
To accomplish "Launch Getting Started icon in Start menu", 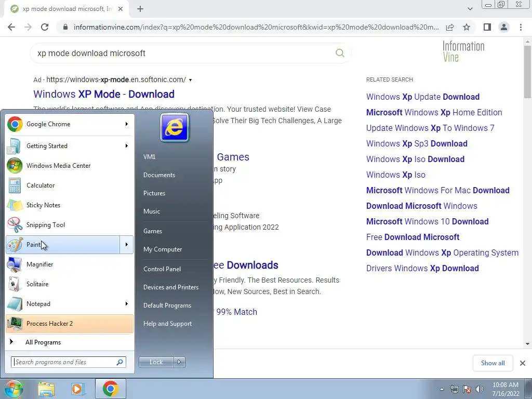I will pos(14,146).
